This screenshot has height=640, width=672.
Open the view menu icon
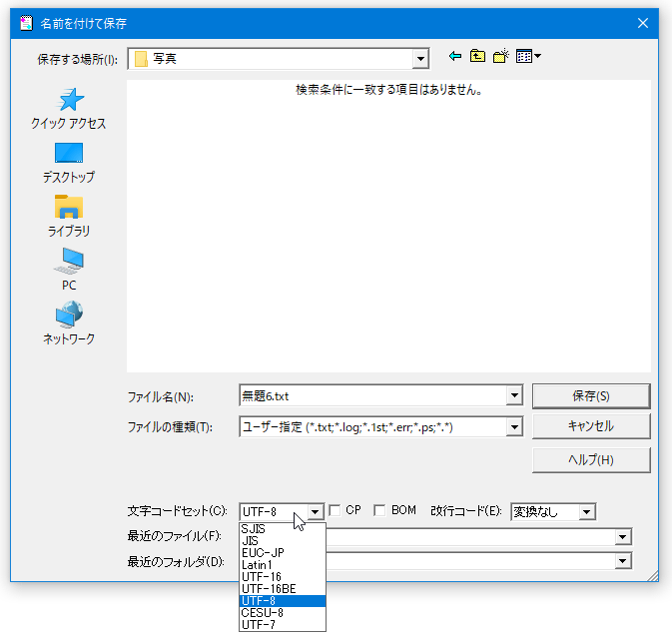[x=528, y=56]
